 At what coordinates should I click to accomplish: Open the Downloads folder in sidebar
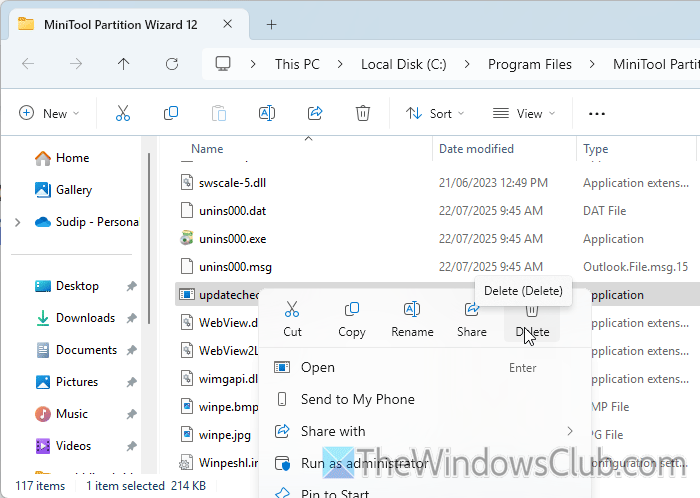(x=85, y=318)
